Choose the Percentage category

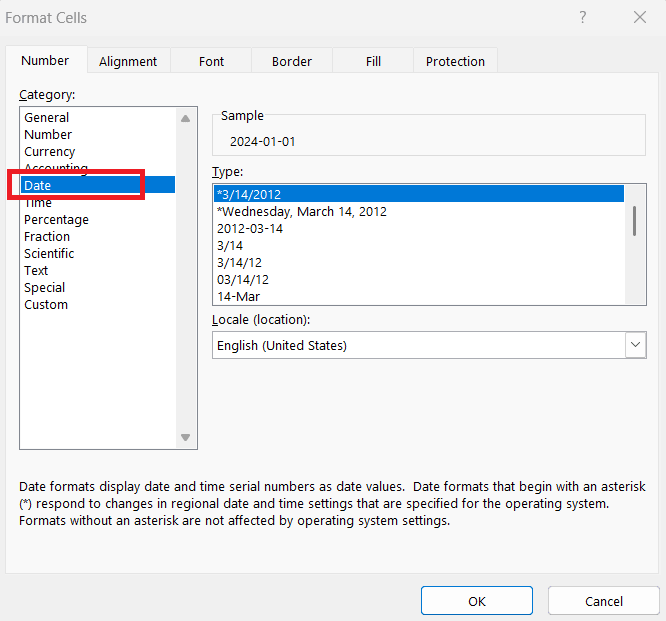click(x=56, y=219)
